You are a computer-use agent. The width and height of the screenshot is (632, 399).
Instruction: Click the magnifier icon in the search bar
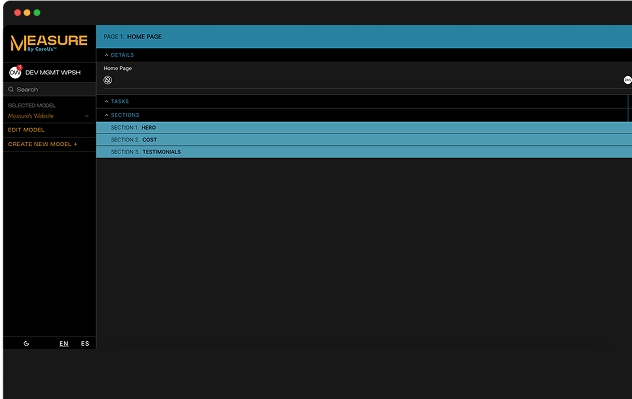pyautogui.click(x=11, y=89)
